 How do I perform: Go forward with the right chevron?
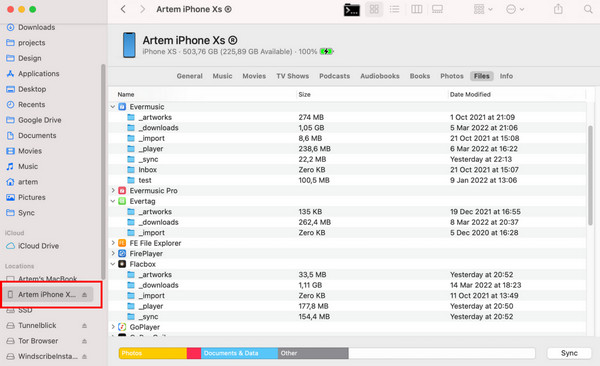pyautogui.click(x=142, y=9)
